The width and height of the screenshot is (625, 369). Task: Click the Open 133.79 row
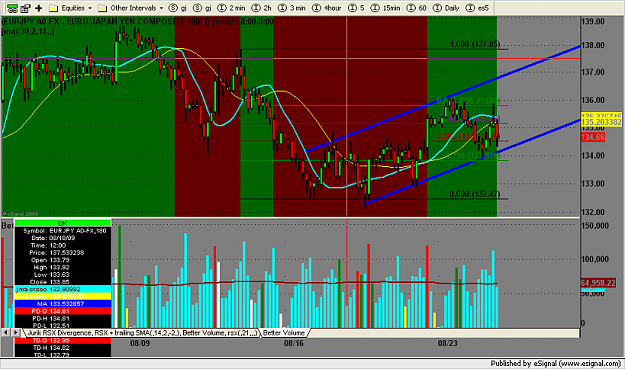63,260
